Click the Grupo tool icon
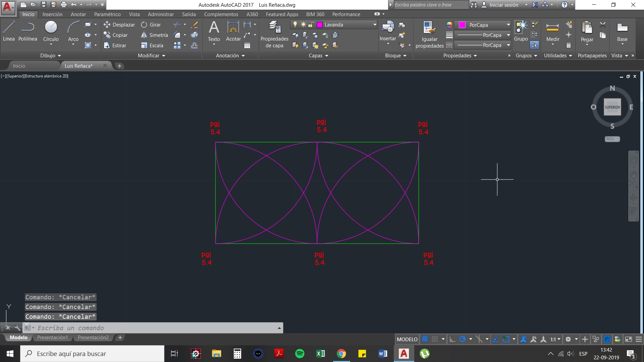The width and height of the screenshot is (644, 362). pyautogui.click(x=521, y=31)
